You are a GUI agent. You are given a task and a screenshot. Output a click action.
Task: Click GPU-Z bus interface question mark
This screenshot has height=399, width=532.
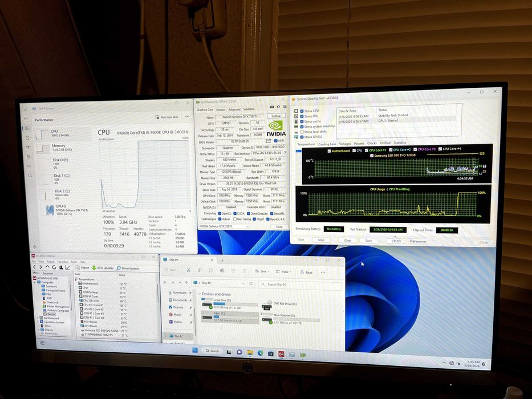(285, 153)
